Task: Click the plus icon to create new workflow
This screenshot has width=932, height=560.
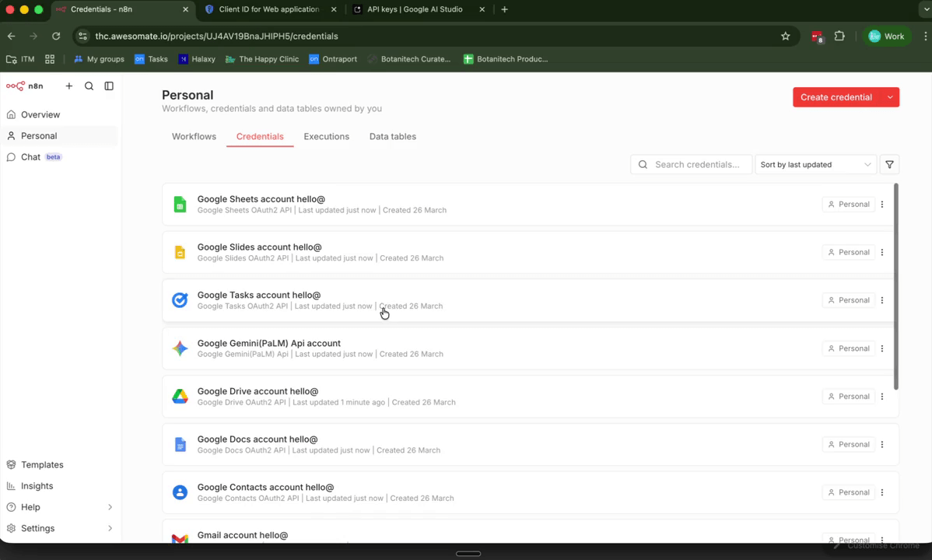Action: point(68,86)
